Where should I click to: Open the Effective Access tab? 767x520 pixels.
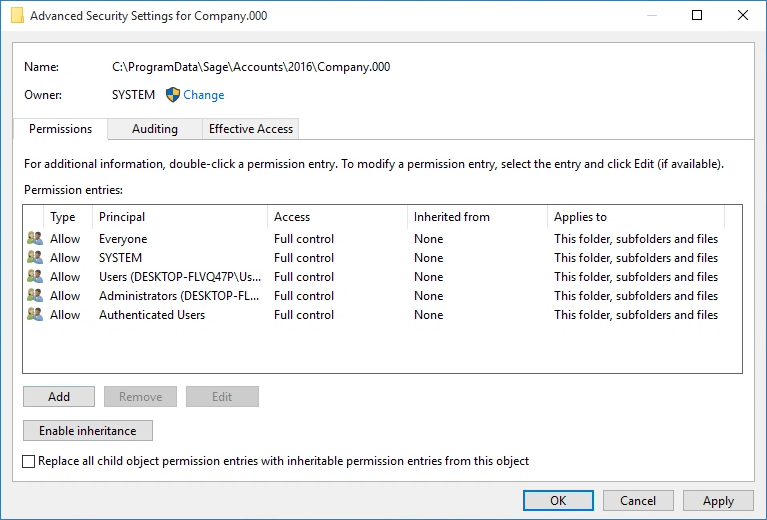(x=250, y=129)
